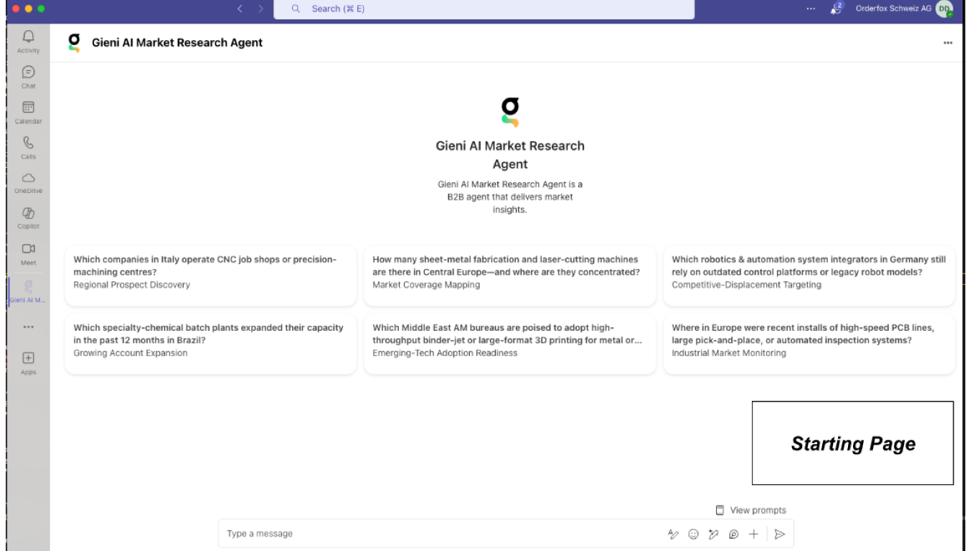Select the Industrial Market Monitoring prompt card

pos(809,344)
